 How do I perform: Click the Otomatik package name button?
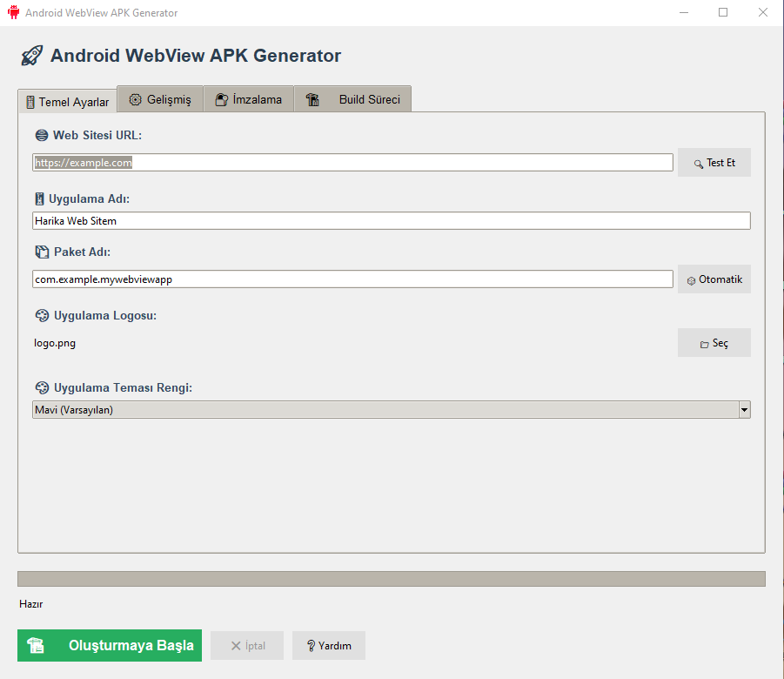(x=714, y=279)
